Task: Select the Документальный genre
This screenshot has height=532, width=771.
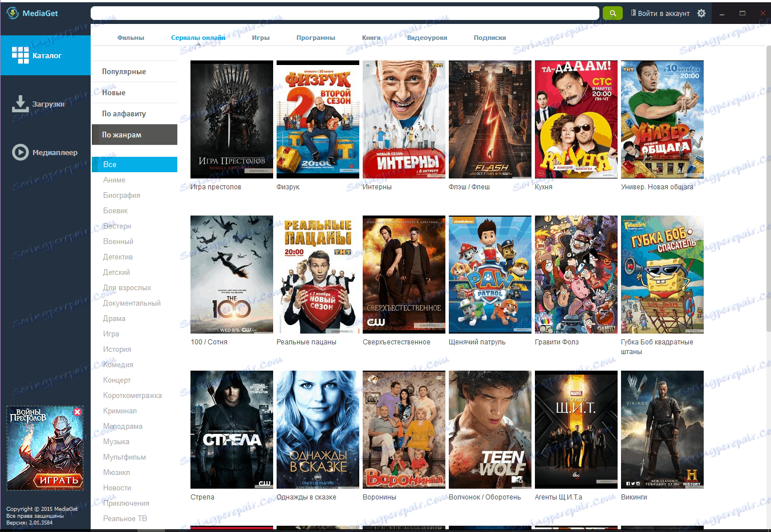Action: tap(132, 303)
